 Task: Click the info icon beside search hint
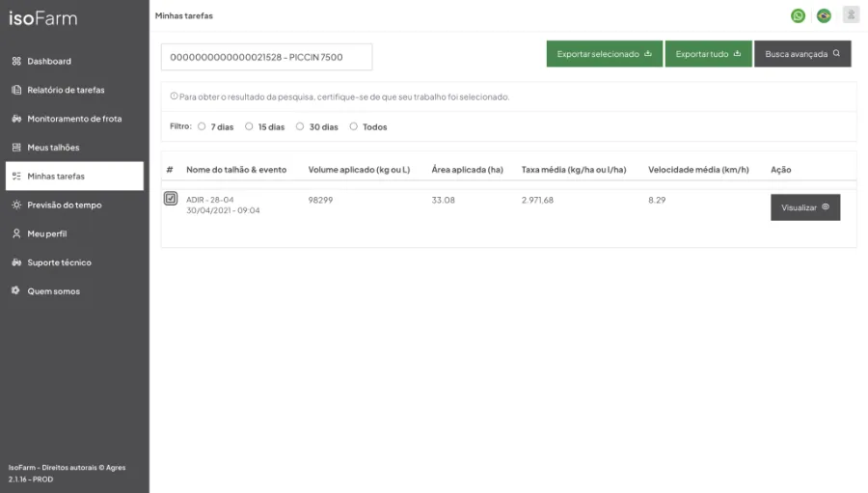tap(174, 96)
